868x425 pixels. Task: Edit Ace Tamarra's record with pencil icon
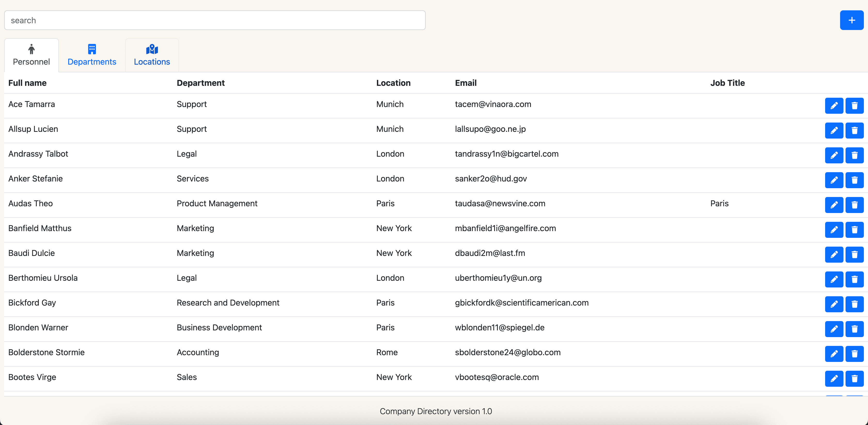pos(834,106)
